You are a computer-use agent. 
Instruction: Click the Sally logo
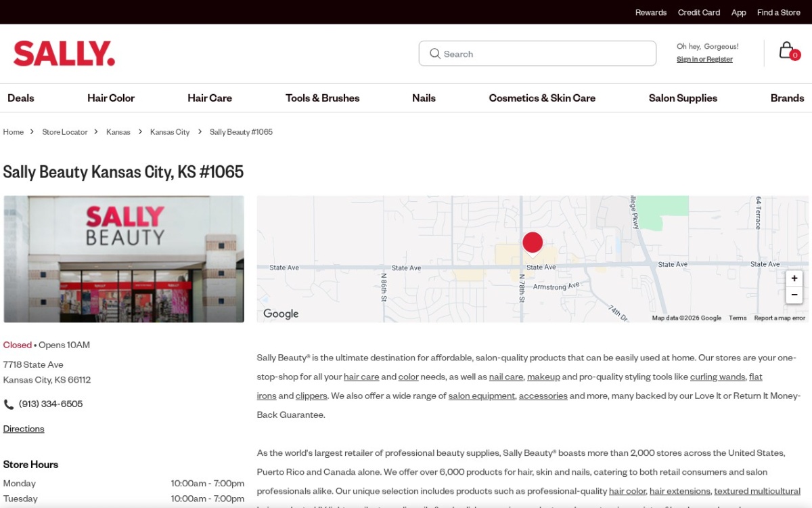tap(64, 54)
